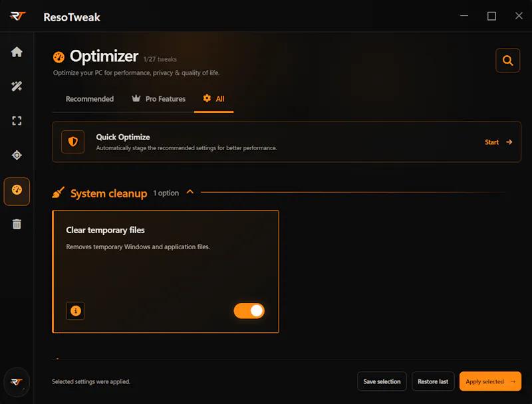This screenshot has height=404, width=532.
Task: Maximize the ResoTweak window
Action: [491, 16]
